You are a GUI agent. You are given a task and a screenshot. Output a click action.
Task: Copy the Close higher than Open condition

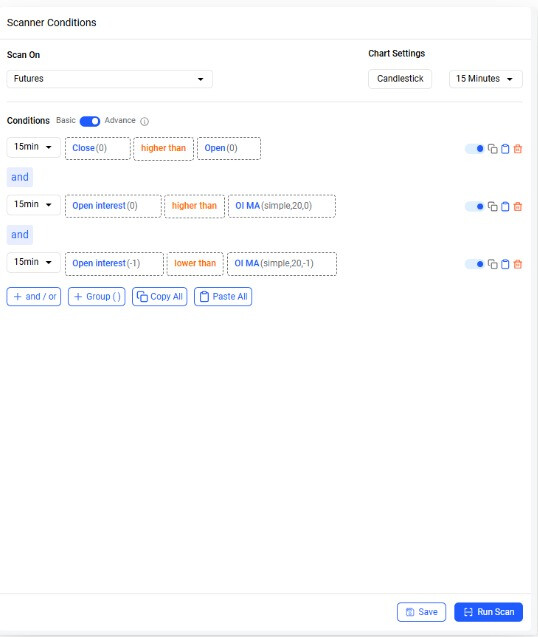pos(492,149)
